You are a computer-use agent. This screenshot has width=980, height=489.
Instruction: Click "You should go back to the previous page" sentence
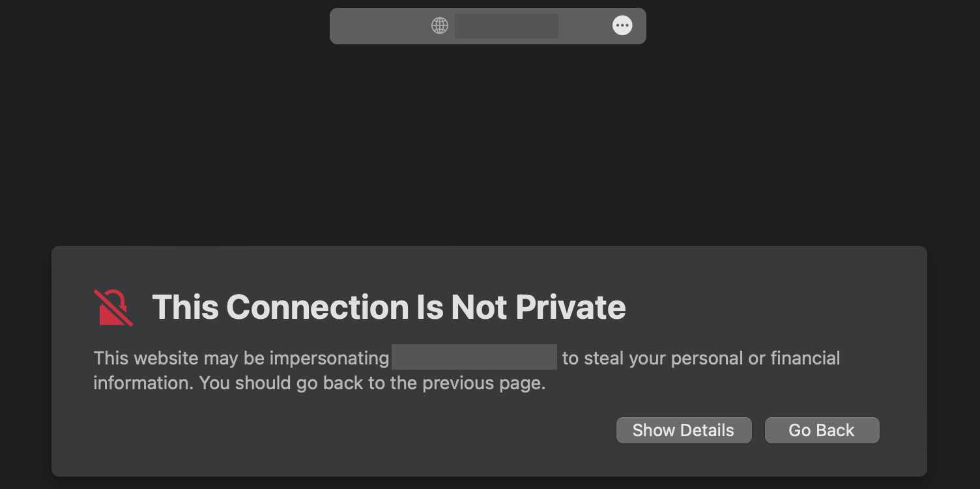coord(372,383)
